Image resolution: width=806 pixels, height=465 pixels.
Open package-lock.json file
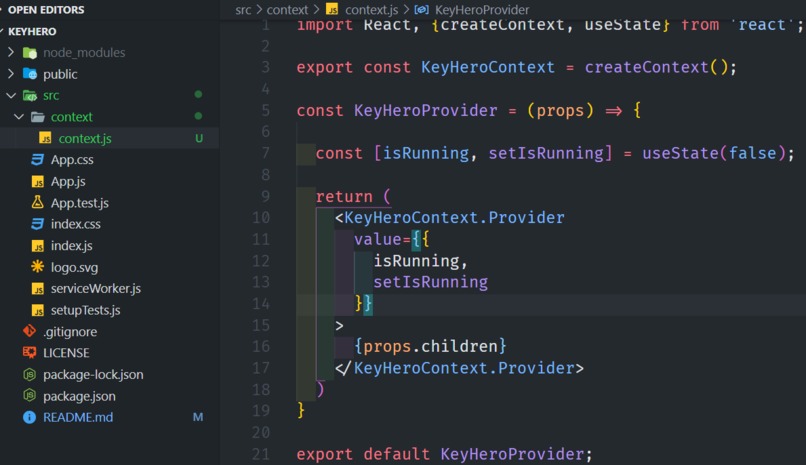(x=93, y=375)
